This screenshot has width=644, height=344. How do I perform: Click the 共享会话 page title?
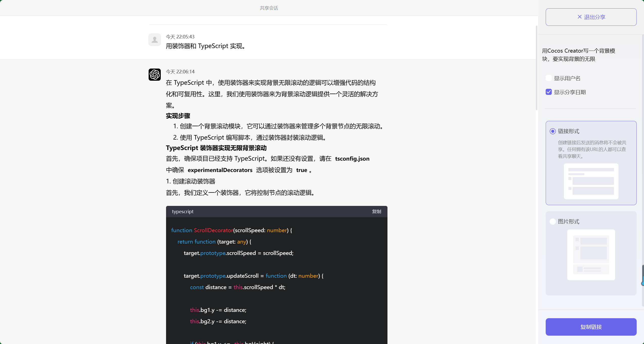click(268, 8)
